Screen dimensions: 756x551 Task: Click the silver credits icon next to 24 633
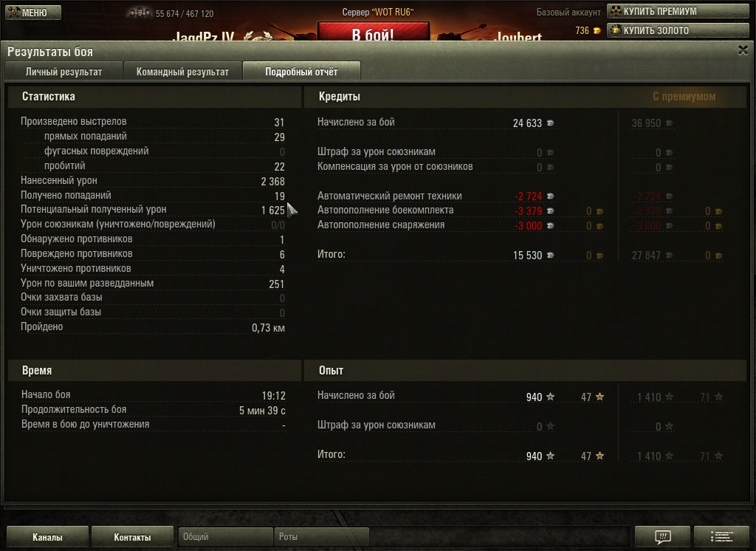coord(550,123)
